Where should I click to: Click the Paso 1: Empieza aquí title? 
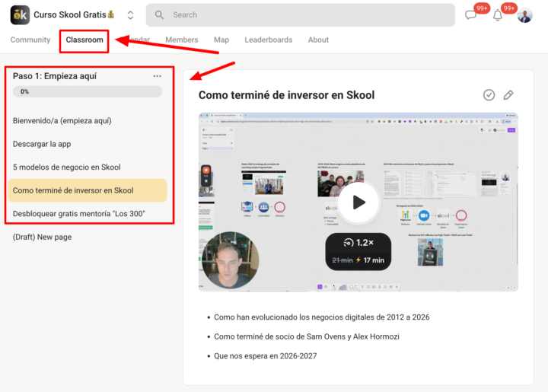click(x=55, y=76)
